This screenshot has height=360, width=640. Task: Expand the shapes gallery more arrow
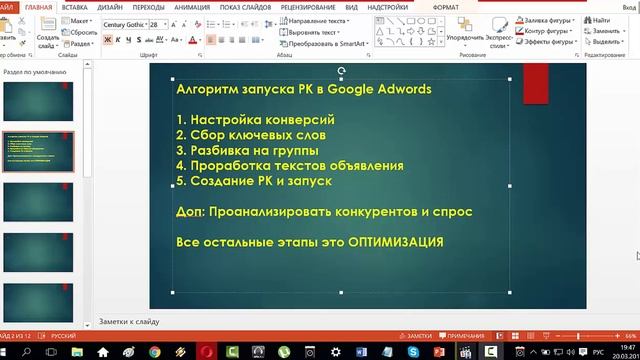[441, 42]
